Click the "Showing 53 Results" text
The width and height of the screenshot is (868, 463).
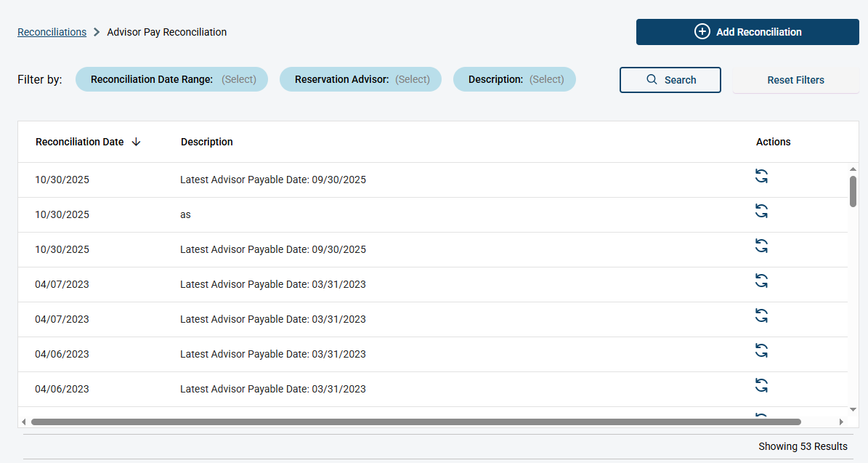point(803,446)
